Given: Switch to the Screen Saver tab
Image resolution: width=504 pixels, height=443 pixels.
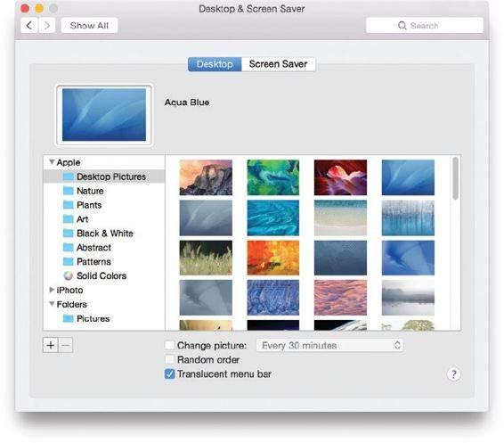Looking at the screenshot, I should click(x=279, y=64).
